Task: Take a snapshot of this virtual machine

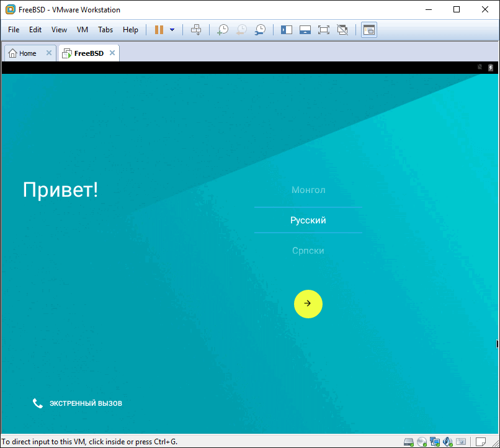Action: pos(223,30)
